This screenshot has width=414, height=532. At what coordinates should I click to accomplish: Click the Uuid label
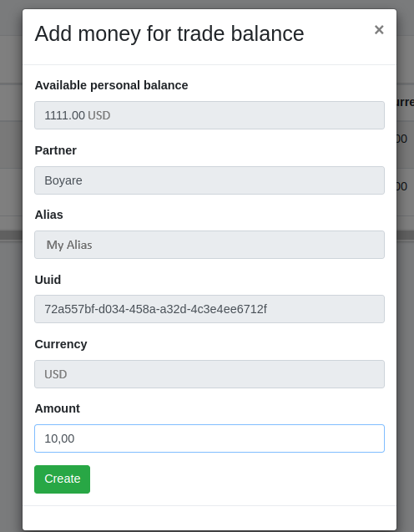point(48,280)
